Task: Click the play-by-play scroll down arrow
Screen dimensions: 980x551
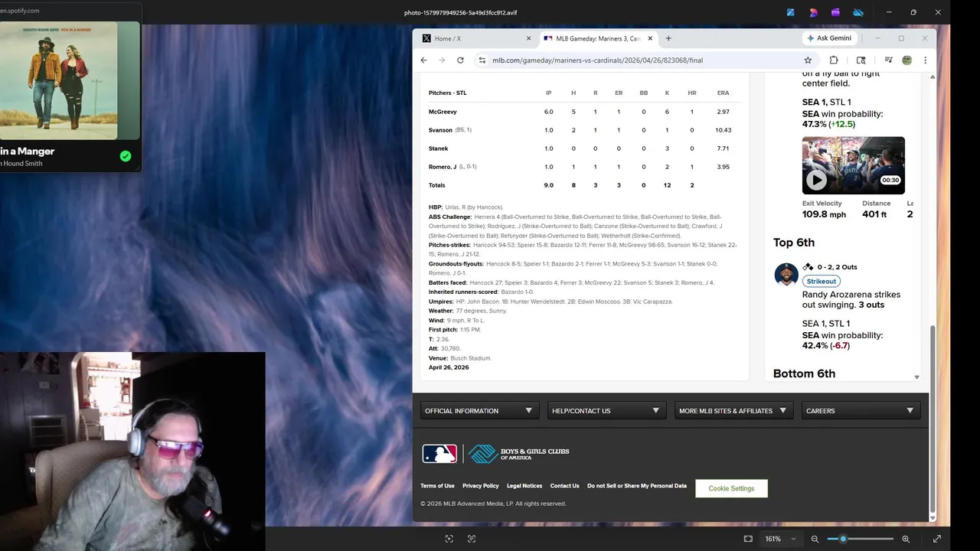Action: point(916,377)
